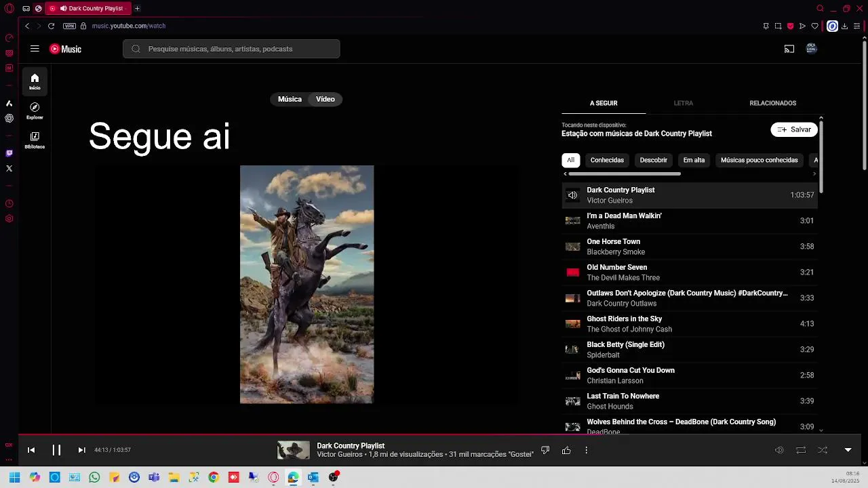Play Ghost Riders in the Sky from queue
This screenshot has height=488, width=868.
click(x=690, y=324)
